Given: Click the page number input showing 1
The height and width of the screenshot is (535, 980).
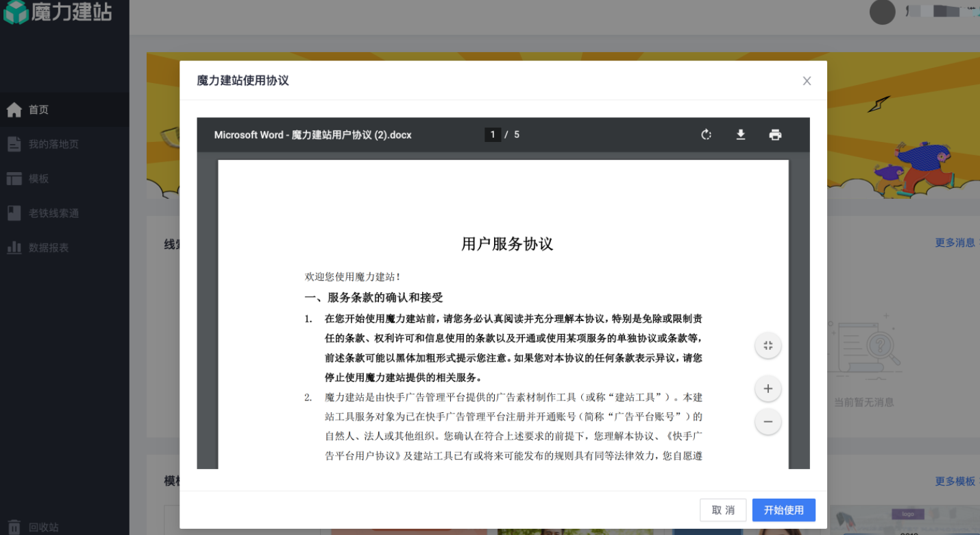Looking at the screenshot, I should coord(493,134).
